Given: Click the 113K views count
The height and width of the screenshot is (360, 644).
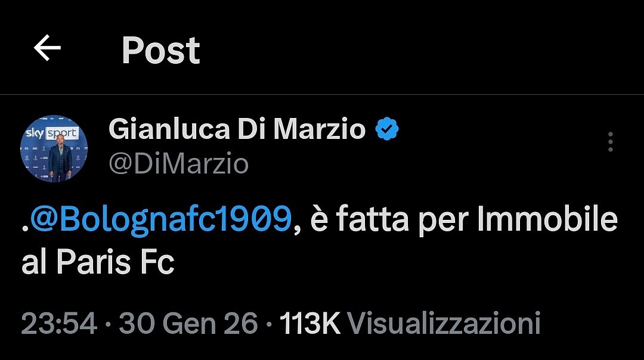Looking at the screenshot, I should 310,323.
